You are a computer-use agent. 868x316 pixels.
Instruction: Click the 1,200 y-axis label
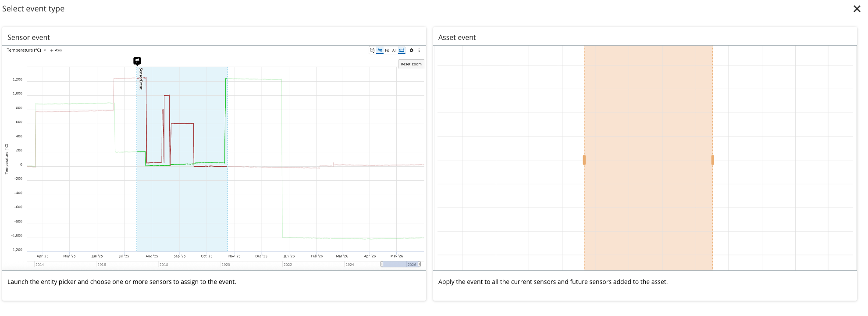coord(18,79)
